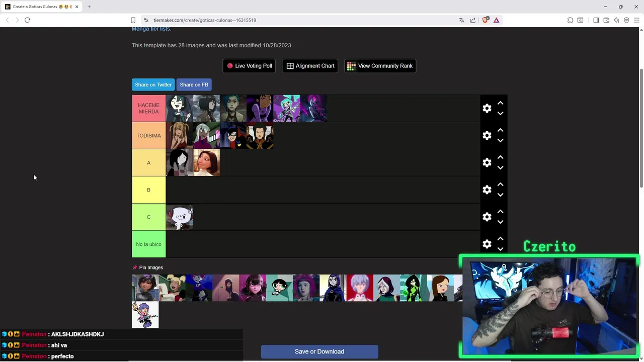This screenshot has height=362, width=644.
Task: Select the blonde pigtails Harley thumbnail
Action: click(x=172, y=288)
